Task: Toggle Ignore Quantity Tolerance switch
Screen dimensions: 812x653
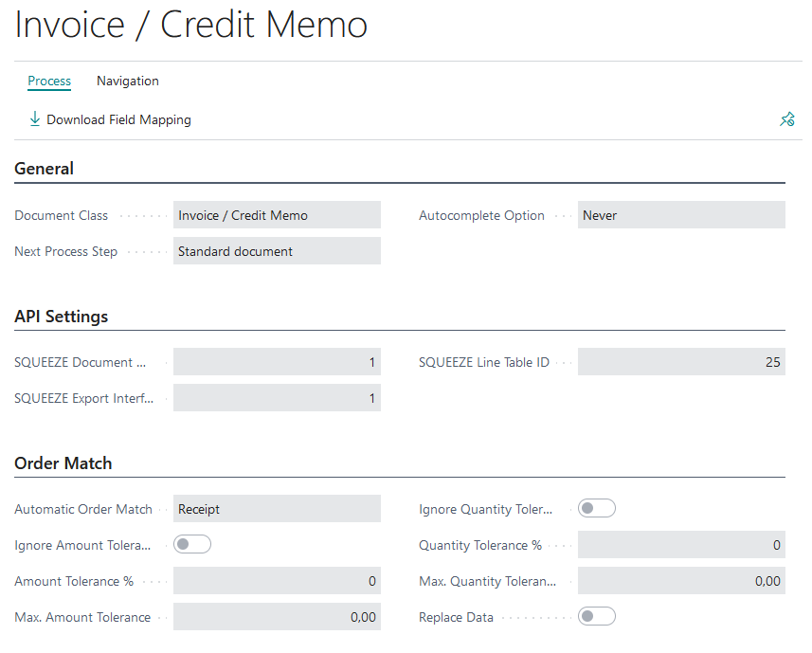Action: [597, 509]
